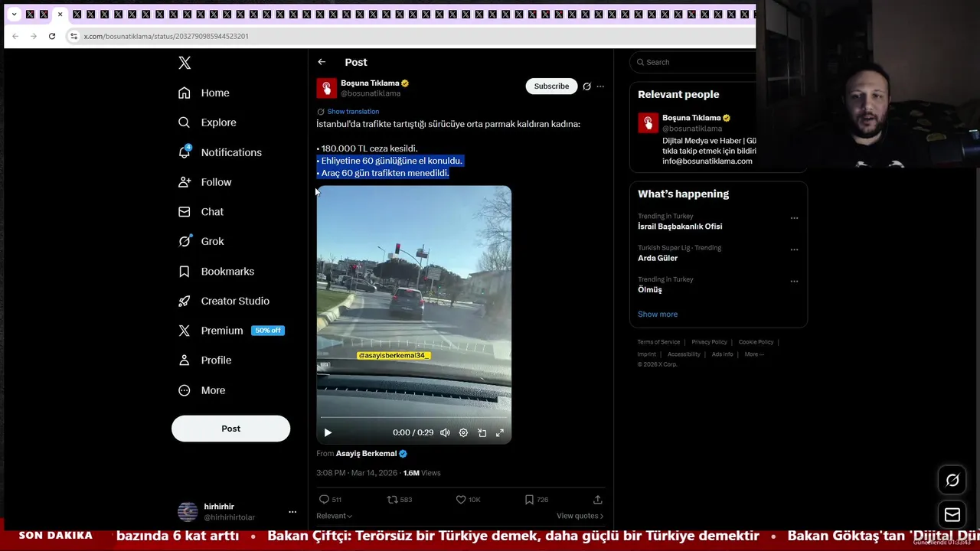Open trend İsrail Başbakanlık Ofisi
The image size is (980, 551).
pyautogui.click(x=680, y=227)
